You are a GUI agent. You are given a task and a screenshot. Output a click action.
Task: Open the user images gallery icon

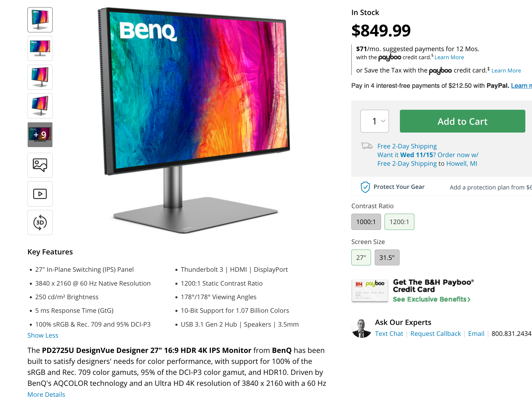[x=40, y=165]
